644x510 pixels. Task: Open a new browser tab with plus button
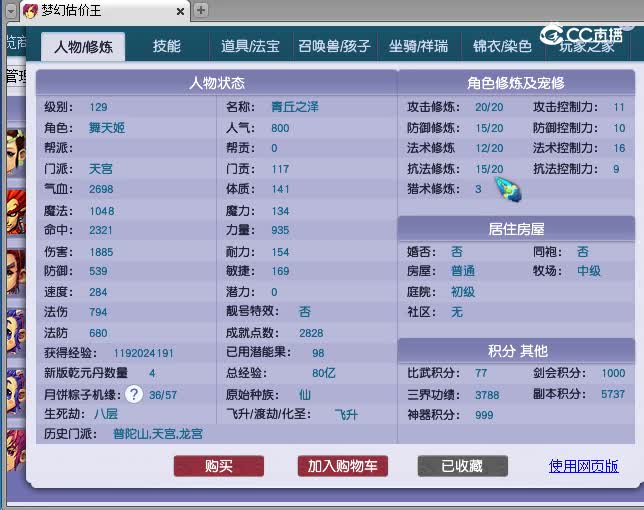[201, 10]
